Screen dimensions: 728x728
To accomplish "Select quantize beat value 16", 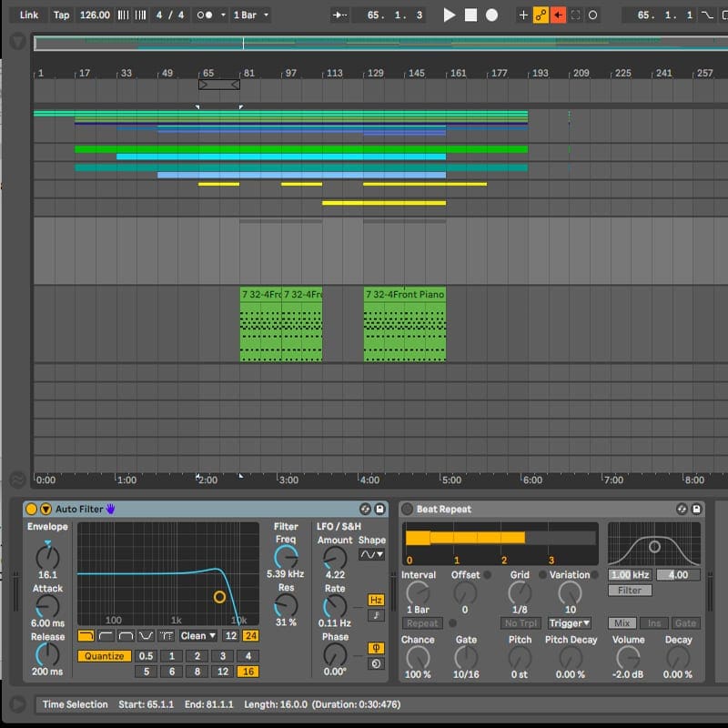I will pyautogui.click(x=248, y=672).
